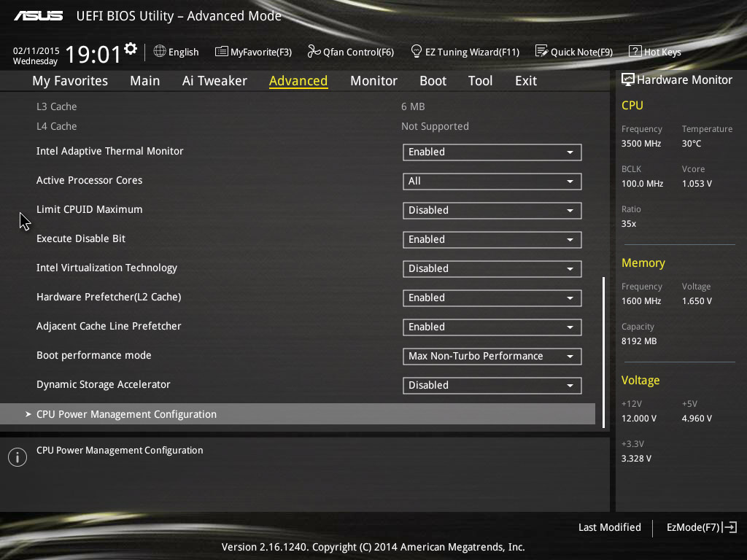The height and width of the screenshot is (560, 747).
Task: Select the Boot performance mode label
Action: [x=94, y=355]
